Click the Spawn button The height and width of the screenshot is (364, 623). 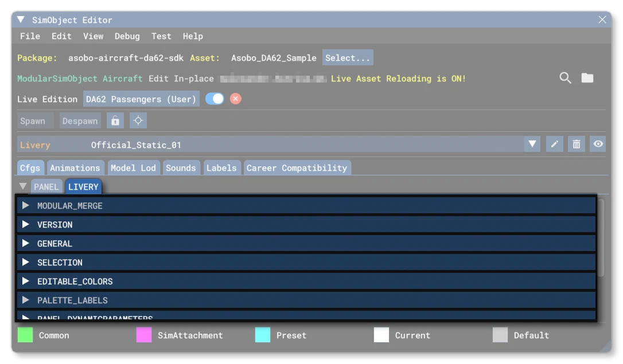coord(36,121)
